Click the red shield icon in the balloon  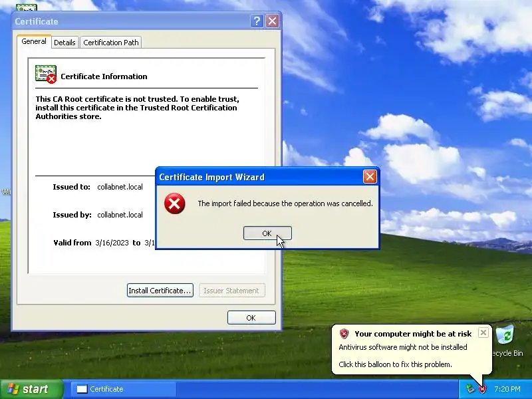pyautogui.click(x=344, y=334)
